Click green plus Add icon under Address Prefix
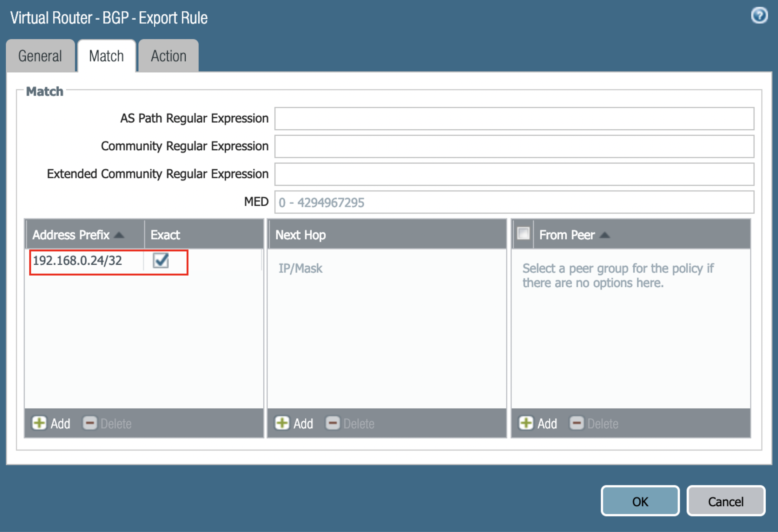The image size is (778, 532). click(39, 423)
